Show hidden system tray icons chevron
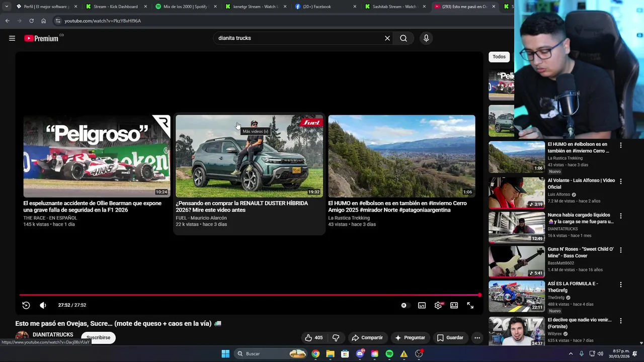 pyautogui.click(x=571, y=353)
